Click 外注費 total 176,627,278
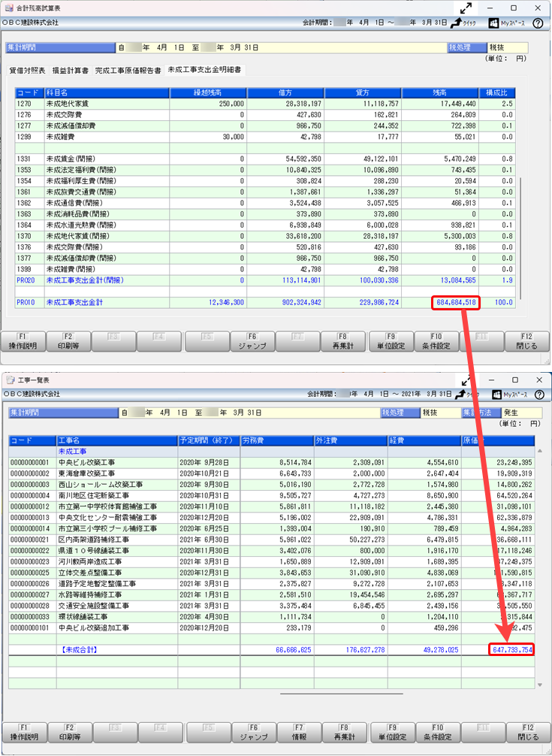The height and width of the screenshot is (756, 552). pyautogui.click(x=366, y=650)
